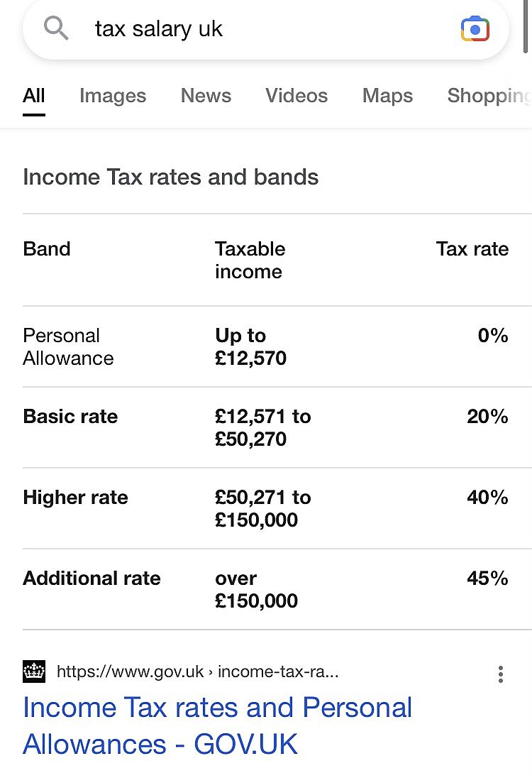The image size is (532, 773).
Task: Tap the "Income Tax rates and bands" heading
Action: pyautogui.click(x=171, y=177)
